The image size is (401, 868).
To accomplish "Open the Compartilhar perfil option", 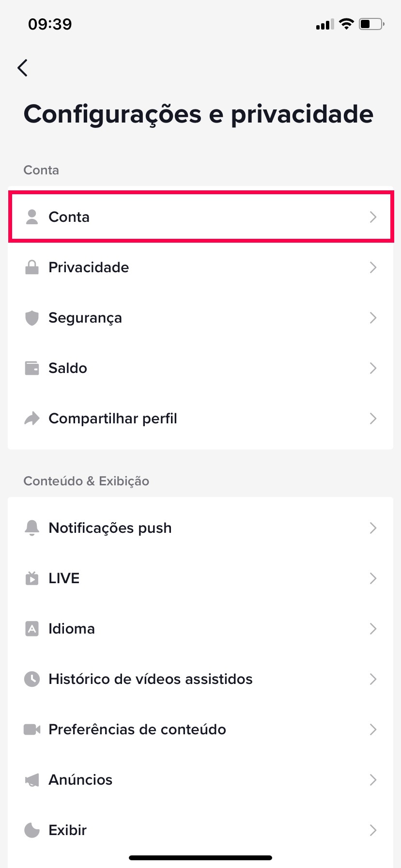I will pyautogui.click(x=113, y=418).
